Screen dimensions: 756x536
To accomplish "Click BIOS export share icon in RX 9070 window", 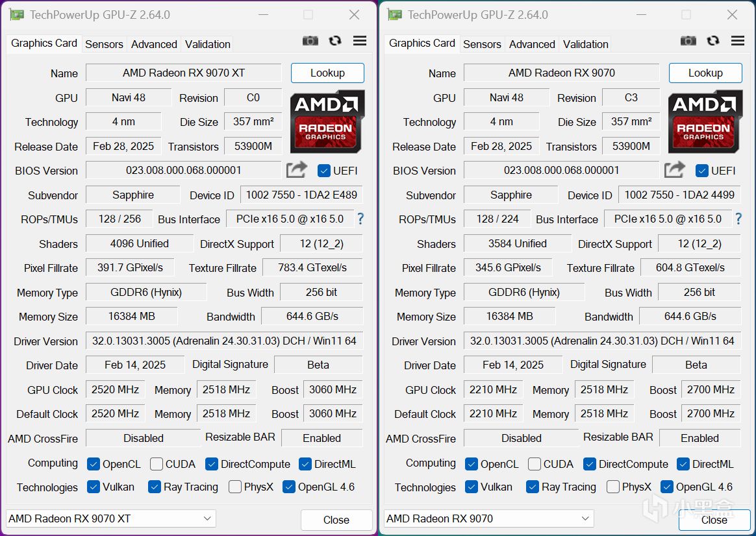I will click(675, 170).
